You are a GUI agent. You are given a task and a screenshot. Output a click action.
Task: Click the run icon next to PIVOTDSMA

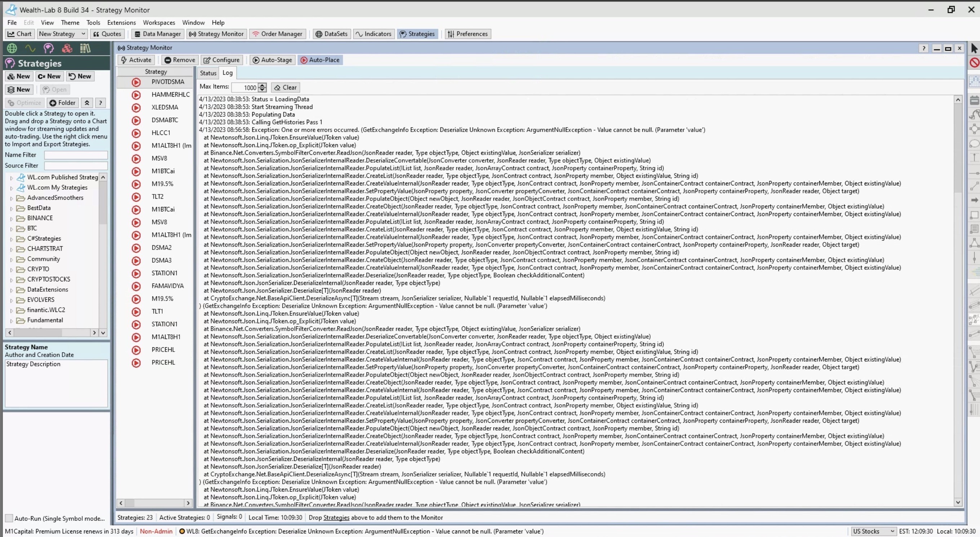coord(136,82)
